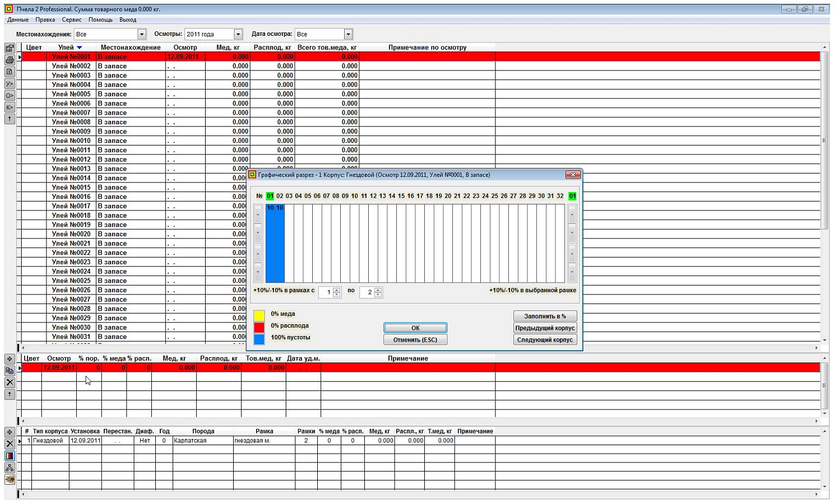
Task: Open the Правка menu
Action: click(45, 20)
